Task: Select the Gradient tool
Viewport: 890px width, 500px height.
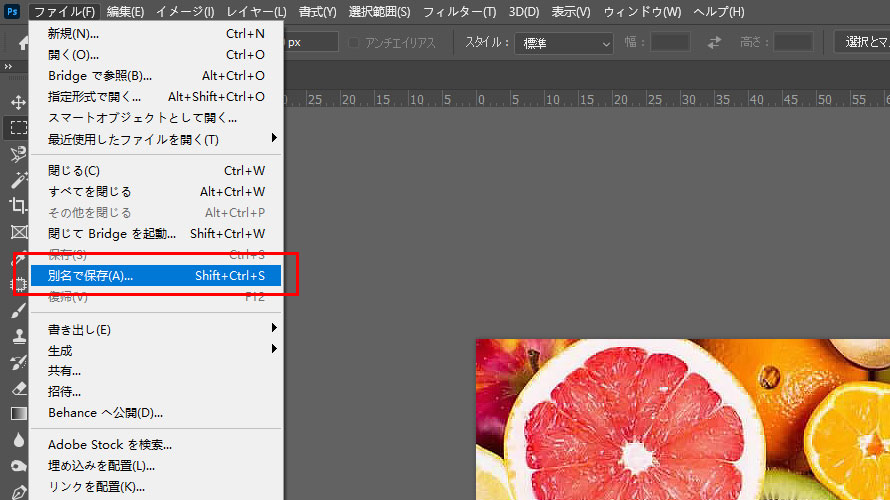Action: (18, 414)
